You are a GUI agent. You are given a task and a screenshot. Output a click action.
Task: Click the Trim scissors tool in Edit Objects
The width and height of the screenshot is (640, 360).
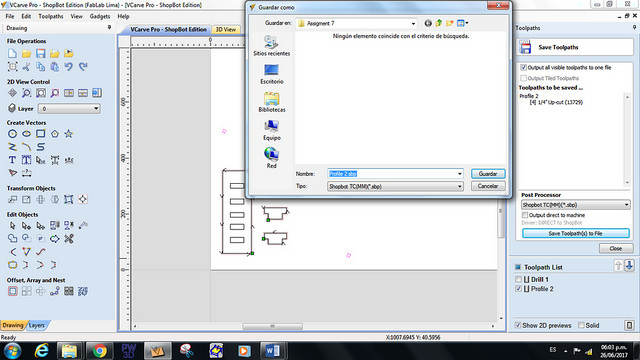[x=69, y=238]
